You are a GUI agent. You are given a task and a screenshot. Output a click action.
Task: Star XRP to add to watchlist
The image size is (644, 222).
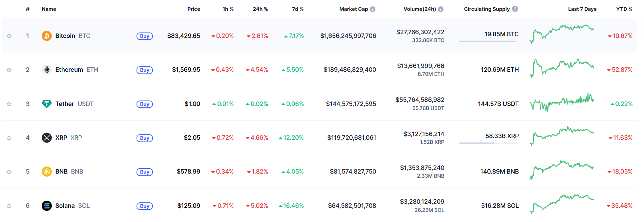9,138
